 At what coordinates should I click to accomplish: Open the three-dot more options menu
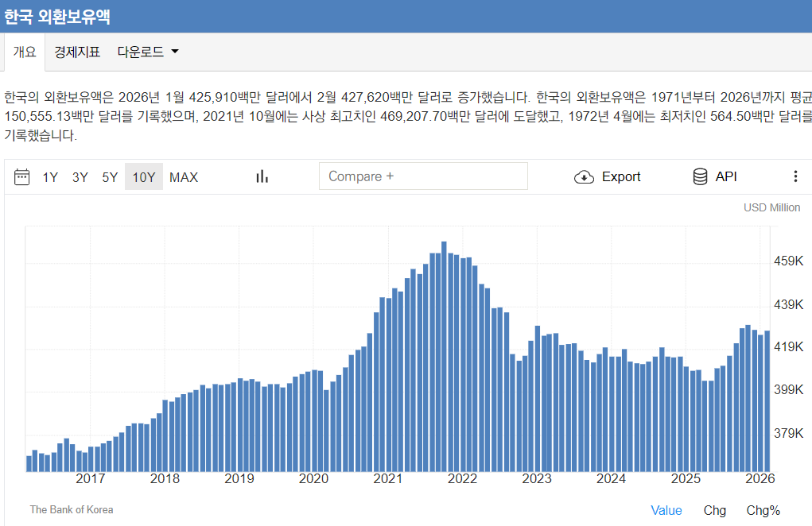[x=795, y=176]
